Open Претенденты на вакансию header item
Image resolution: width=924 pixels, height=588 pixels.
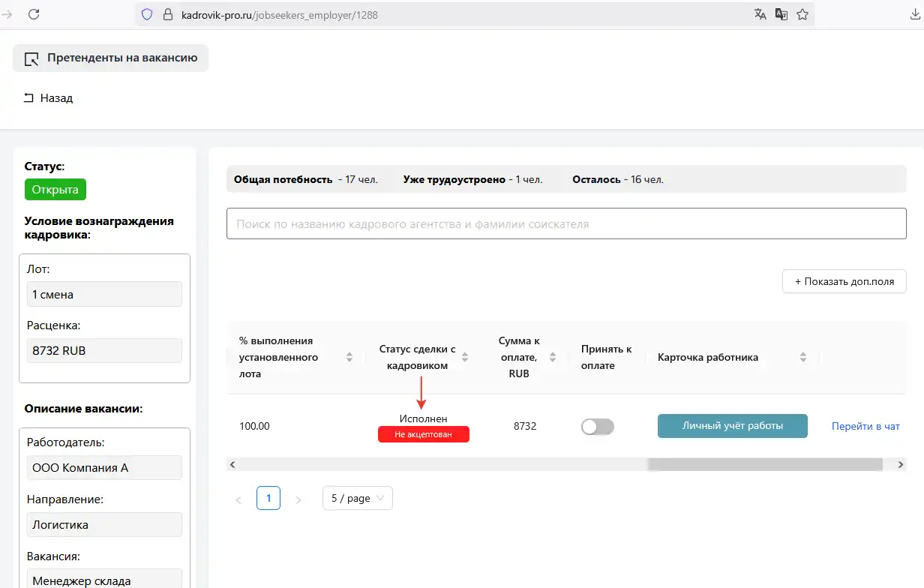point(110,58)
